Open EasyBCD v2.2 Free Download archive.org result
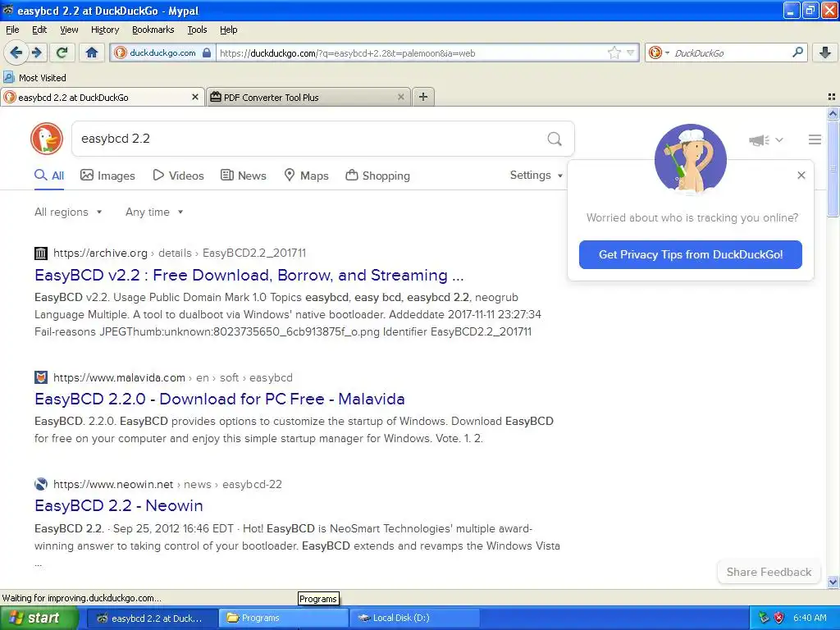 (x=249, y=276)
